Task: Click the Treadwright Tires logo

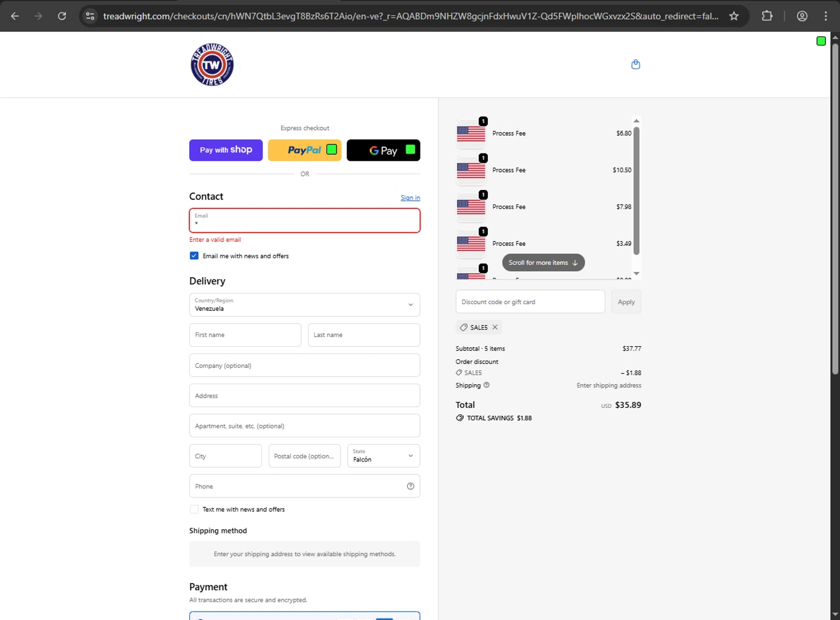Action: coord(212,64)
